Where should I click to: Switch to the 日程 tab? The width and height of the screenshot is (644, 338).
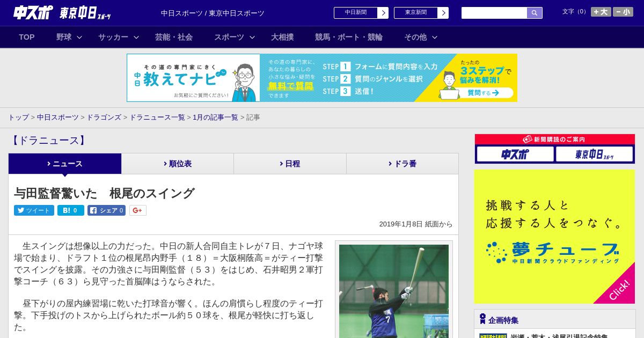(x=290, y=164)
